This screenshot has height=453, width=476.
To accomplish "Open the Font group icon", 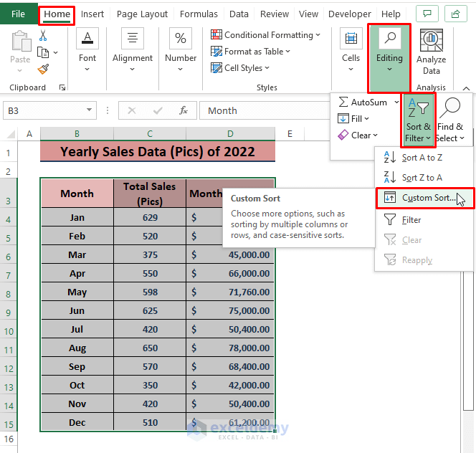I will tap(87, 38).
